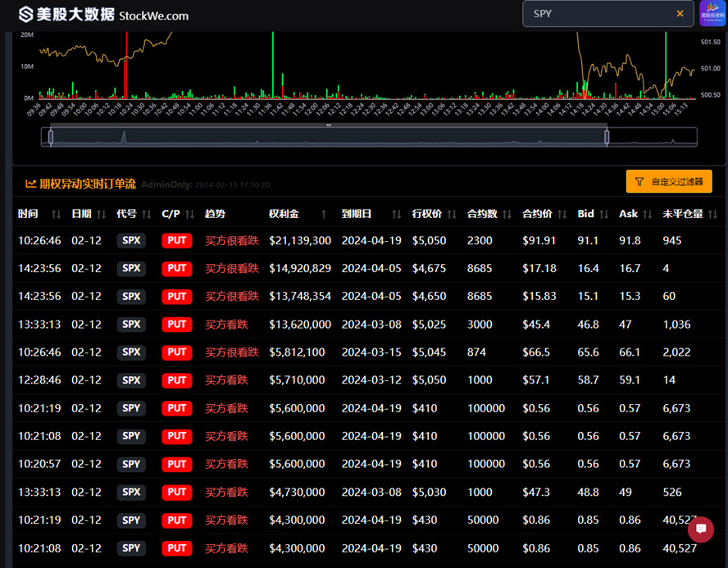Open the red chat bubble icon
728x568 pixels.
tap(701, 529)
